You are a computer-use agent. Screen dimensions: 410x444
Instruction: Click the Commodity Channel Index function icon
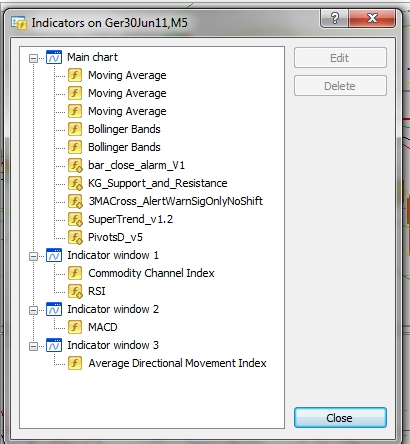pos(75,273)
